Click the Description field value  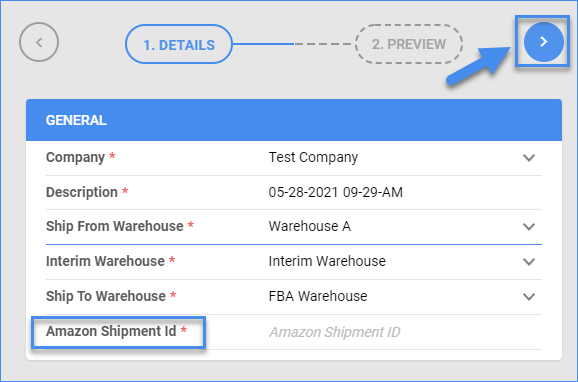(x=335, y=192)
